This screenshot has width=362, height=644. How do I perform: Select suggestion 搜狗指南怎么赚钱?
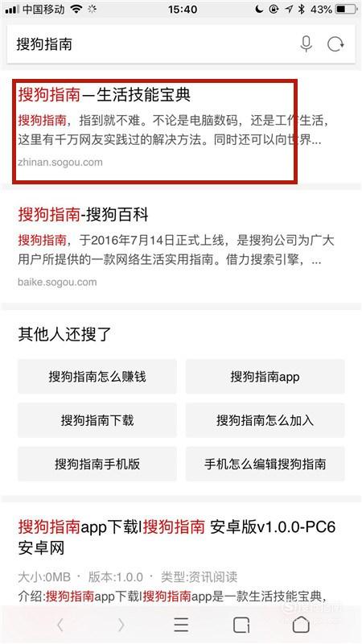tap(97, 376)
